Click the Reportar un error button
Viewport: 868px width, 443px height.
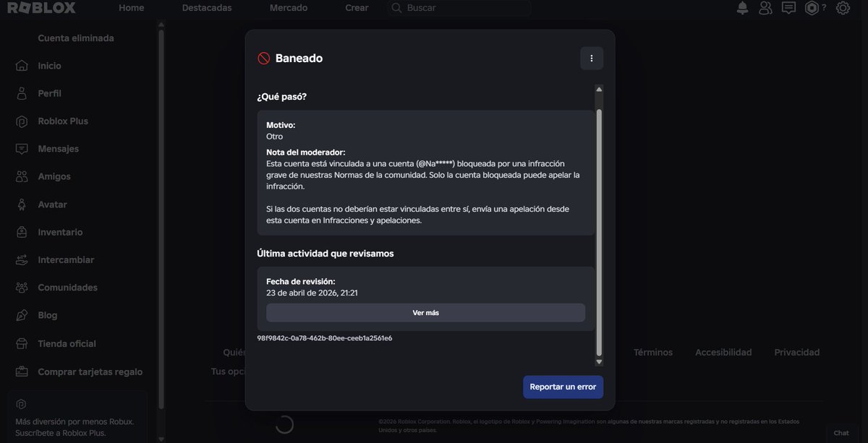[563, 387]
